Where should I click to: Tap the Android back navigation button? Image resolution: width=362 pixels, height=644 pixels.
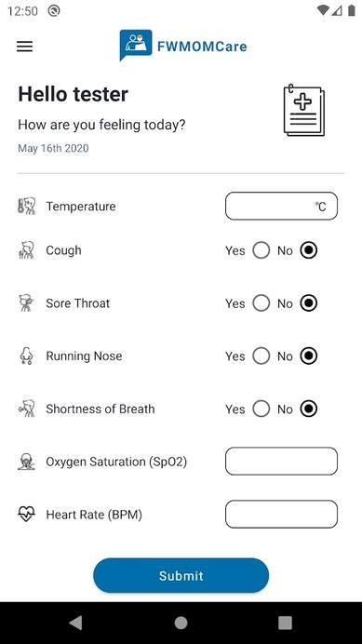[x=76, y=623]
